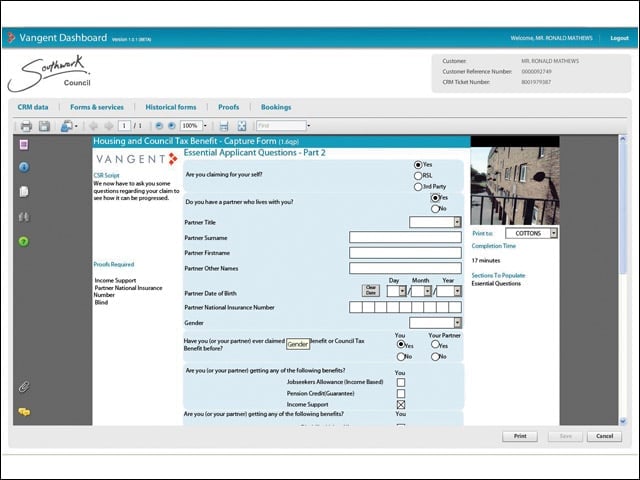This screenshot has width=640, height=480.
Task: Select Your Partner Yes for claimed benefit before
Action: [435, 344]
